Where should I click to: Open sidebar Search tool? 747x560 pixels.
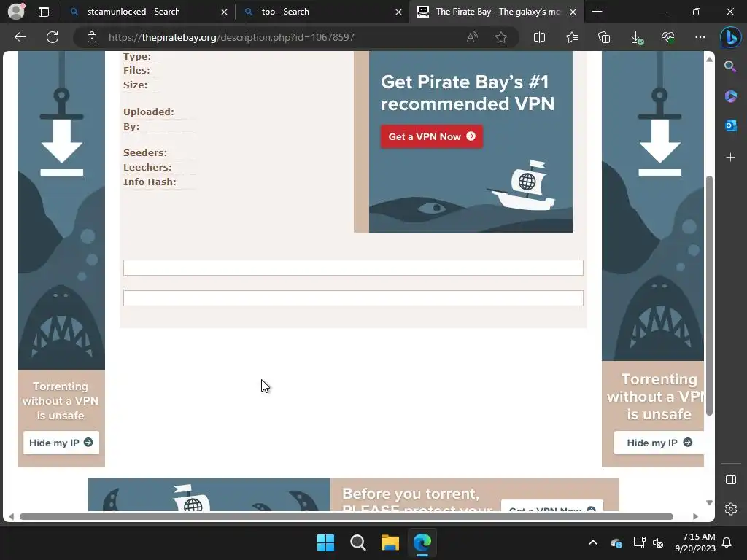(730, 66)
